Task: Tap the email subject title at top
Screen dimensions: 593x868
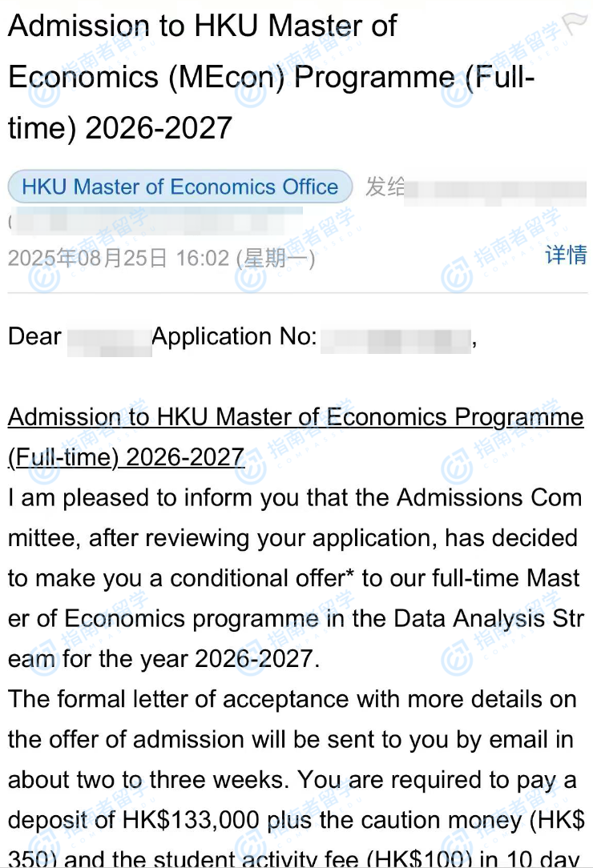Action: tap(271, 77)
